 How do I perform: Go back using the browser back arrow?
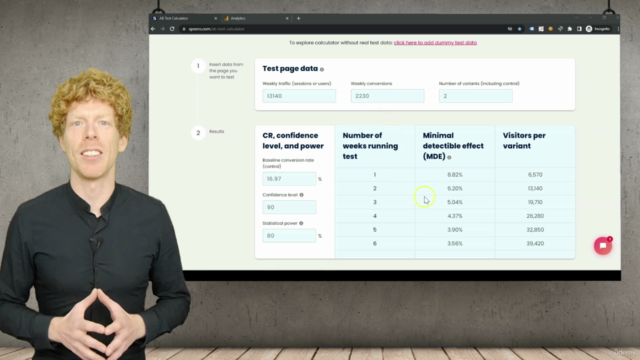[153, 29]
